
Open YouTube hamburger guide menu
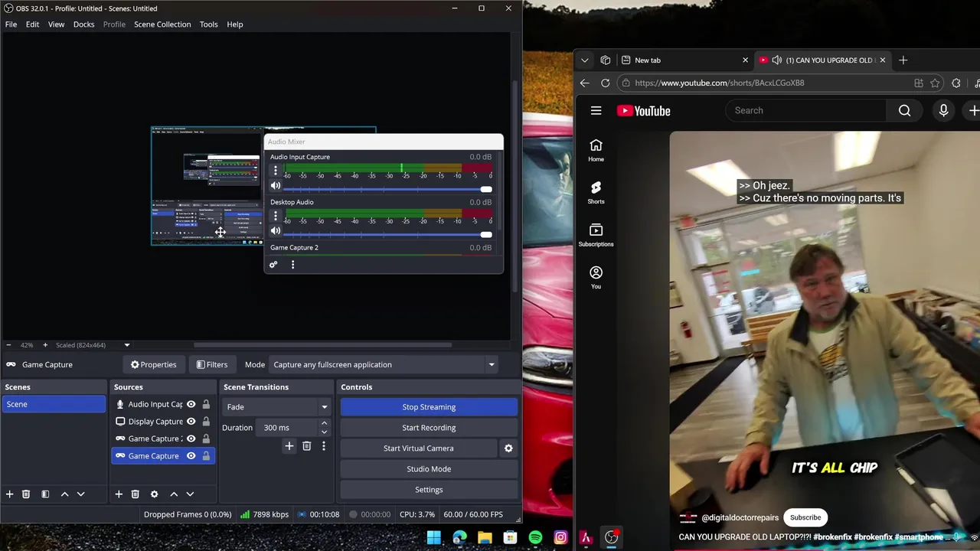click(x=596, y=111)
